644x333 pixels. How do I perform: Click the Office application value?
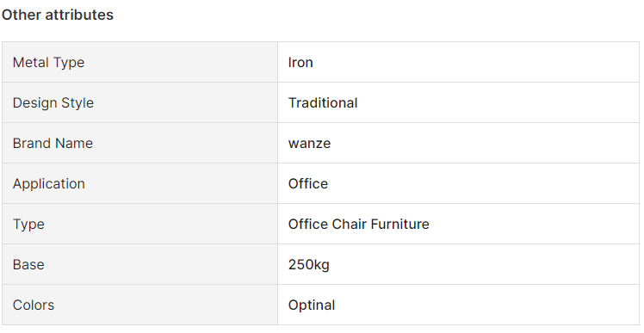(x=308, y=183)
